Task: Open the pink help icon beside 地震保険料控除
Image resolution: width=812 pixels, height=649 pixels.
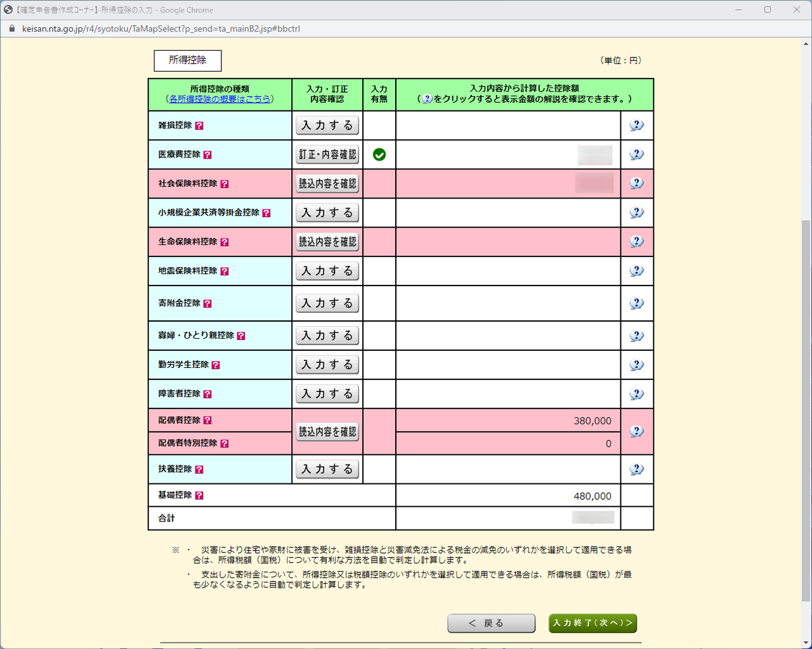Action: (225, 272)
